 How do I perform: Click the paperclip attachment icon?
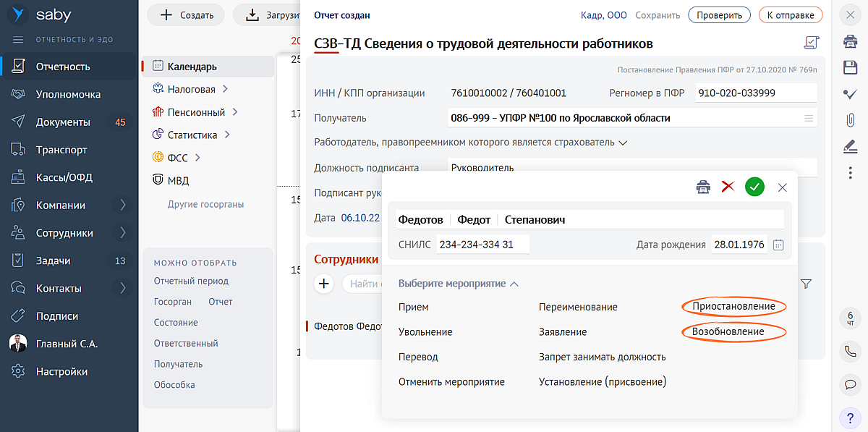(x=850, y=119)
